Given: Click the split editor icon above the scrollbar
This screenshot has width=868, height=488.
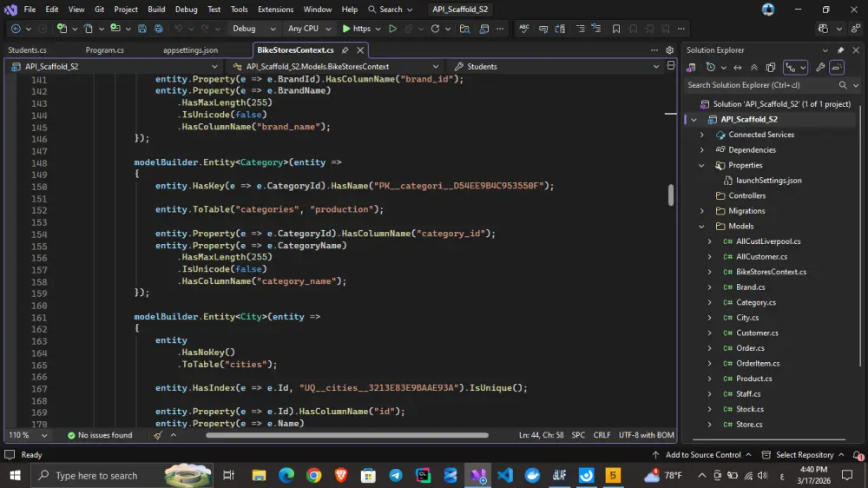Looking at the screenshot, I should (670, 66).
